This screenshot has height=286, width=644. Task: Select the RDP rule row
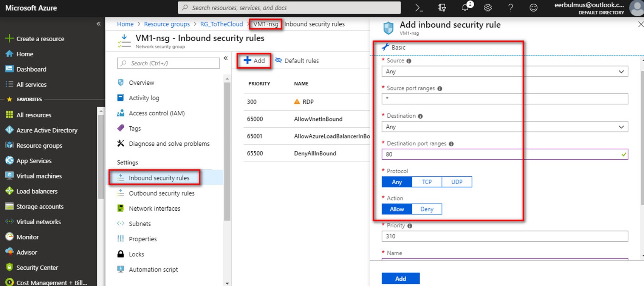(x=307, y=102)
